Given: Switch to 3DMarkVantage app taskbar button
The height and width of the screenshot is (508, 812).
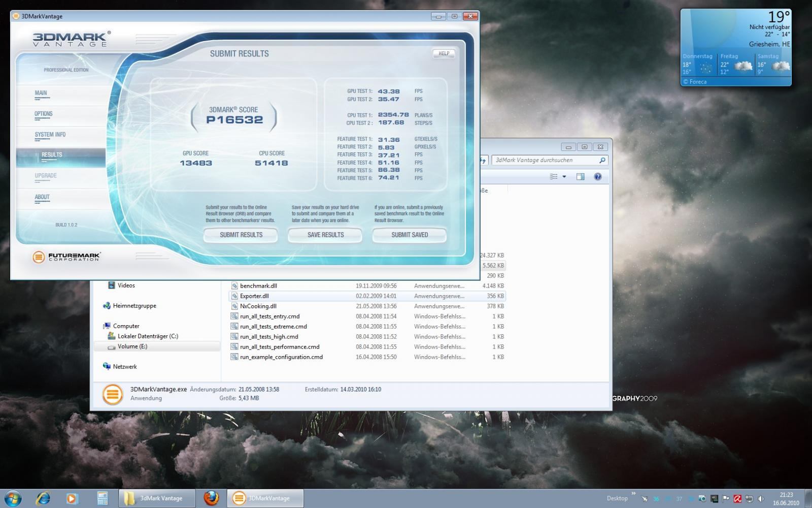Looking at the screenshot, I should tap(265, 498).
